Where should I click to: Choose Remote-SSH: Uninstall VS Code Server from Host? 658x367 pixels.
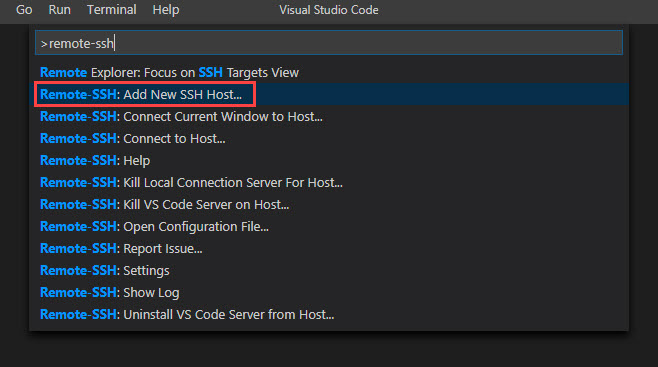[329, 315]
